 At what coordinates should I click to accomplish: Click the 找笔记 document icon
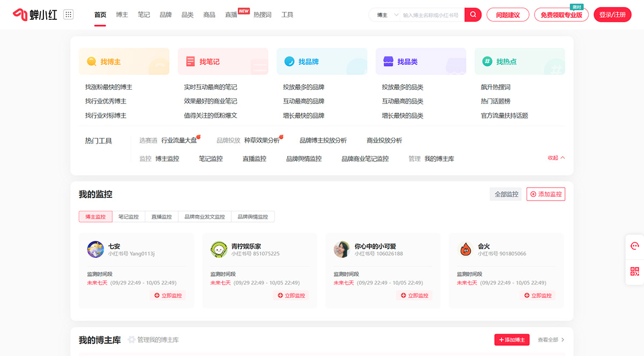[190, 62]
